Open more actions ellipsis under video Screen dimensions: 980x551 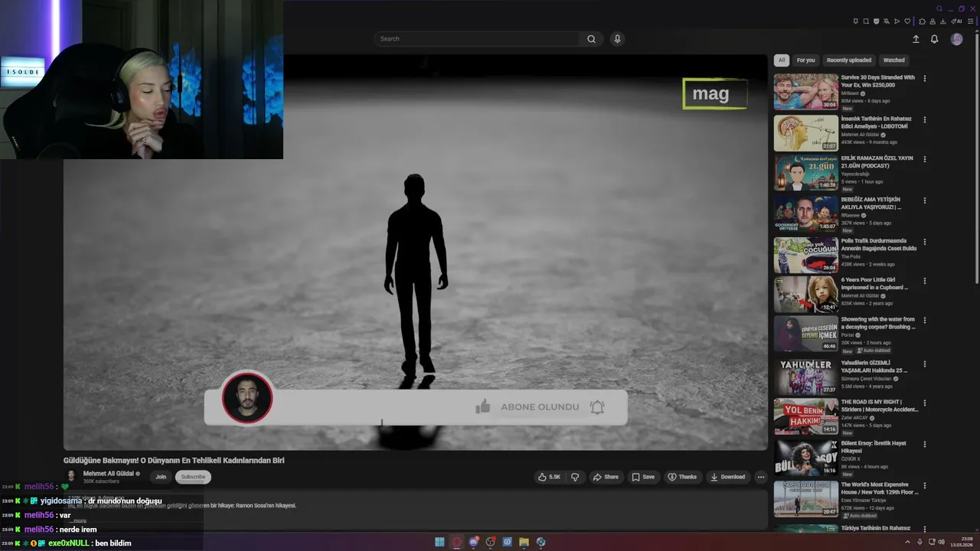(760, 477)
